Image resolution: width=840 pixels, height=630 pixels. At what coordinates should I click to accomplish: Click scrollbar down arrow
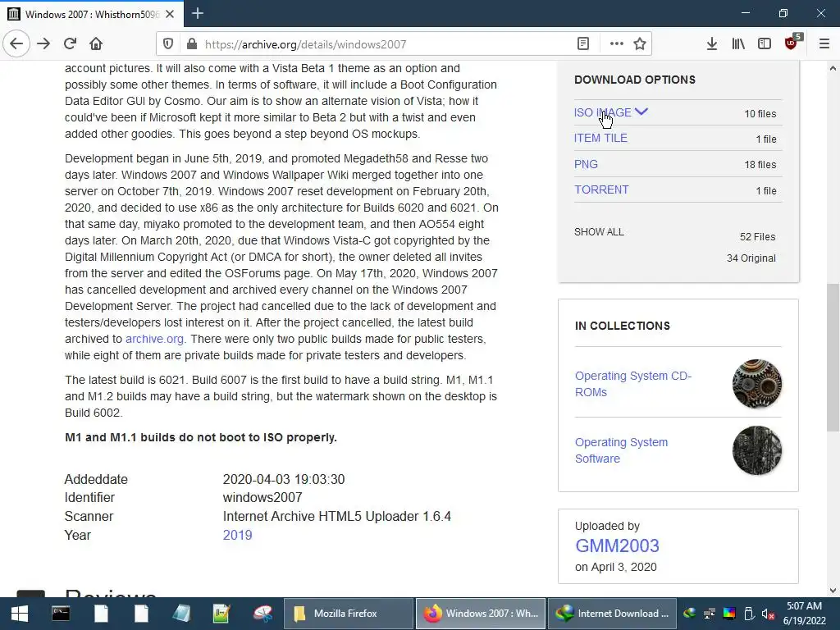coord(833,591)
